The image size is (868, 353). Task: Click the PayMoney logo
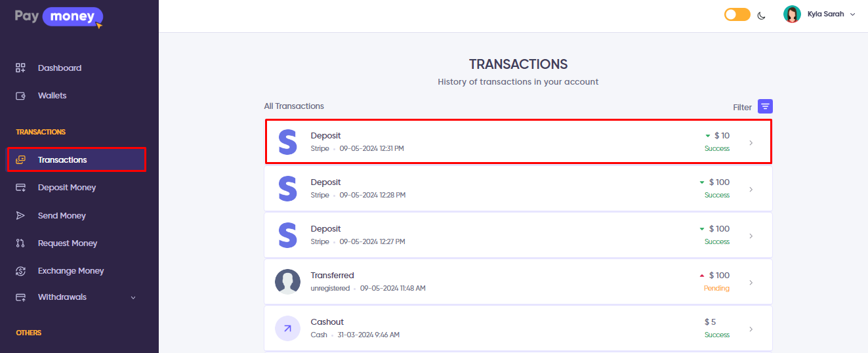tap(59, 16)
